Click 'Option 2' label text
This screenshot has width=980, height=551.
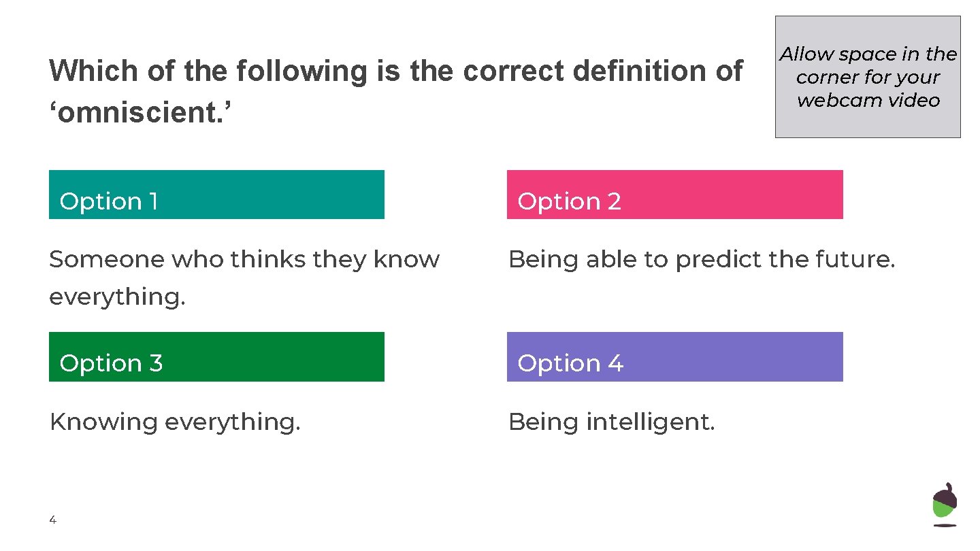569,202
